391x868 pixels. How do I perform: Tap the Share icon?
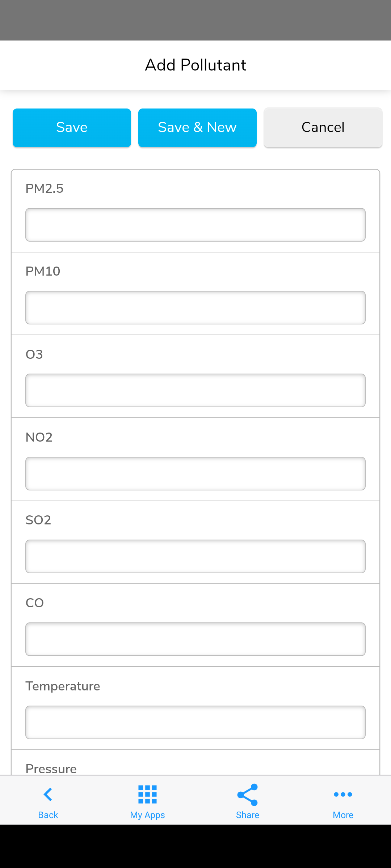coord(247,795)
